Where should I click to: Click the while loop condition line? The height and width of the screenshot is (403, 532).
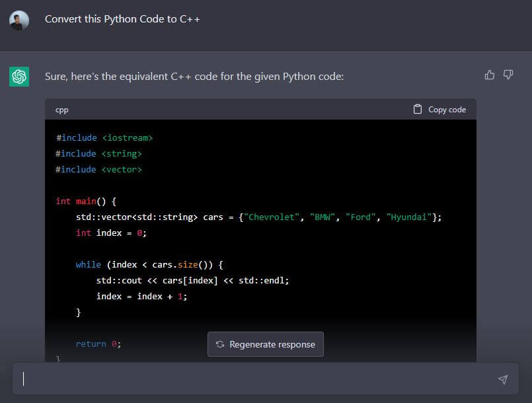[x=149, y=264]
